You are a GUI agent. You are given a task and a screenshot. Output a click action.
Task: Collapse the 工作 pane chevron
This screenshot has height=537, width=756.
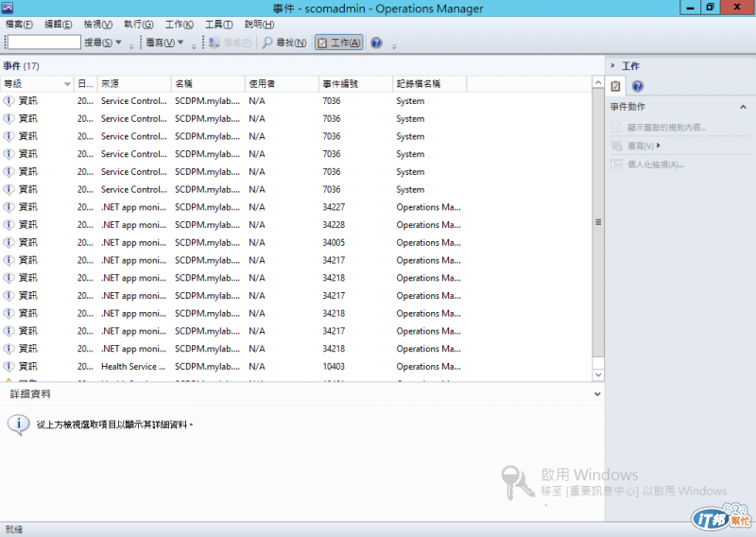point(612,65)
